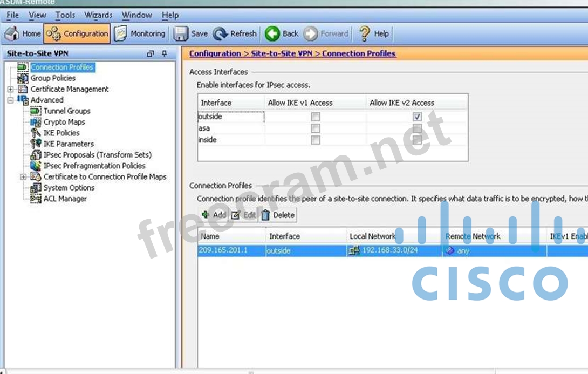Click Site-to-Site VPN breadcrumb link
This screenshot has width=588, height=374.
[283, 53]
